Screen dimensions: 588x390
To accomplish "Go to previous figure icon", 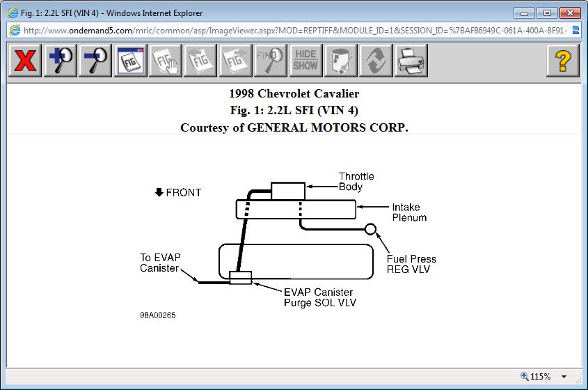I will tap(200, 61).
